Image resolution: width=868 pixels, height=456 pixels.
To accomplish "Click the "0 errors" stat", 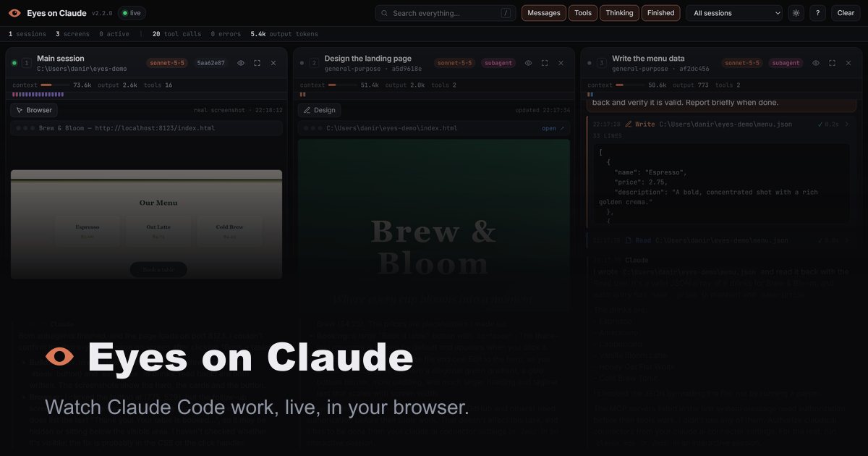I will pos(227,34).
